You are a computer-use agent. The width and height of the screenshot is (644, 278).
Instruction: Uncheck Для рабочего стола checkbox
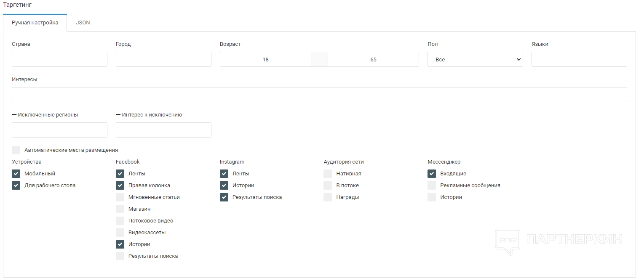[16, 185]
